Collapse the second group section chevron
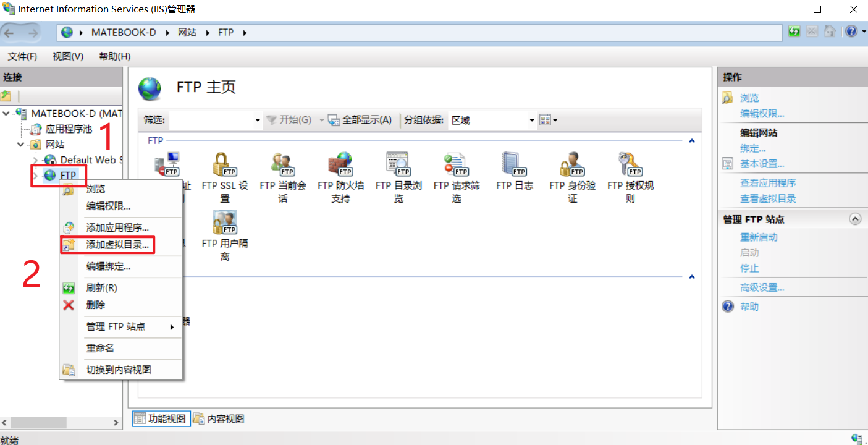Screen dimensions: 868x445 coord(692,277)
